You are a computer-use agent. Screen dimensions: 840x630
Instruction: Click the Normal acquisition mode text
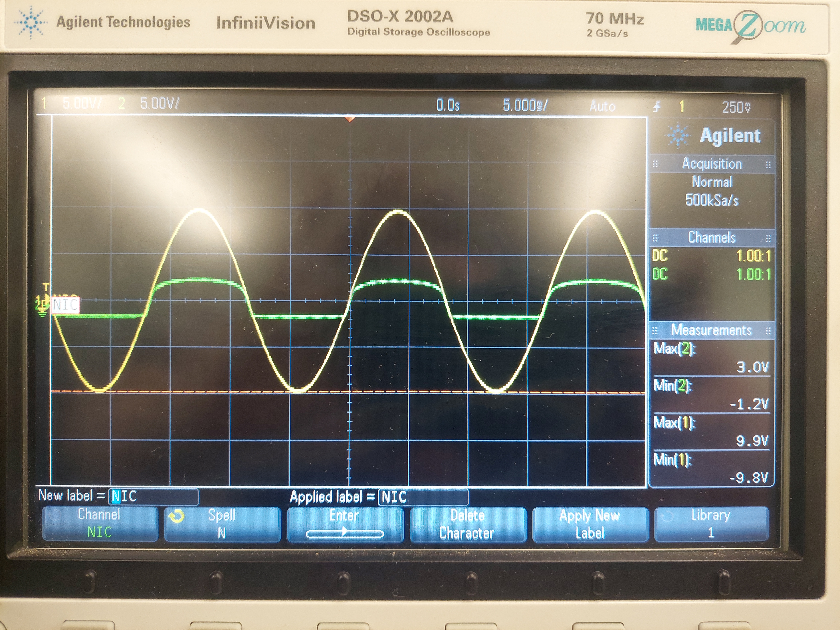point(712,182)
